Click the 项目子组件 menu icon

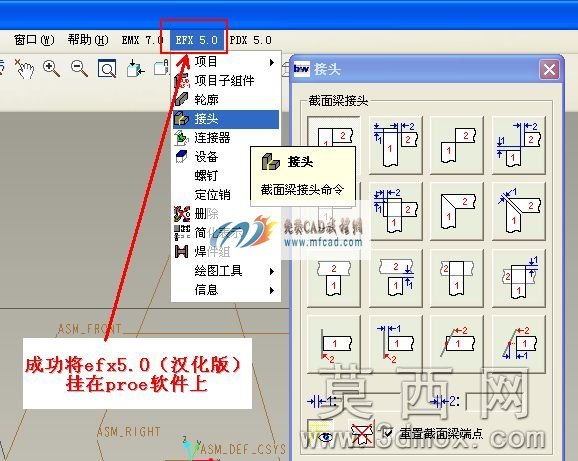click(182, 81)
